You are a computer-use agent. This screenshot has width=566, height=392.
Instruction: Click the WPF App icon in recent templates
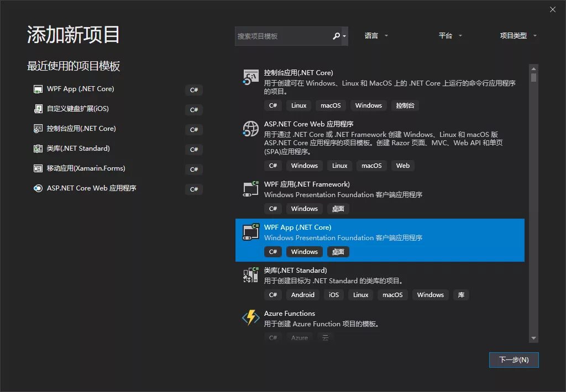38,89
